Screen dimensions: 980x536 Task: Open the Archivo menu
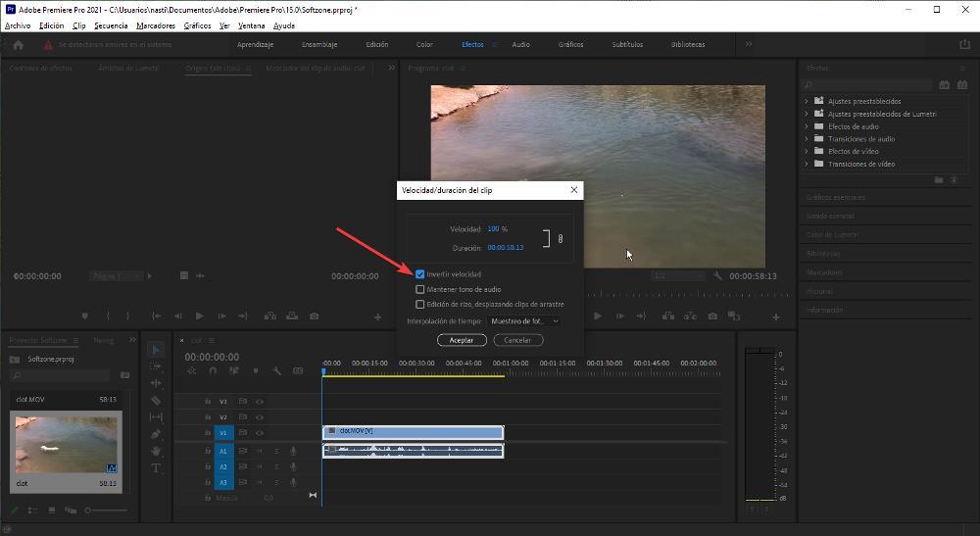(18, 25)
